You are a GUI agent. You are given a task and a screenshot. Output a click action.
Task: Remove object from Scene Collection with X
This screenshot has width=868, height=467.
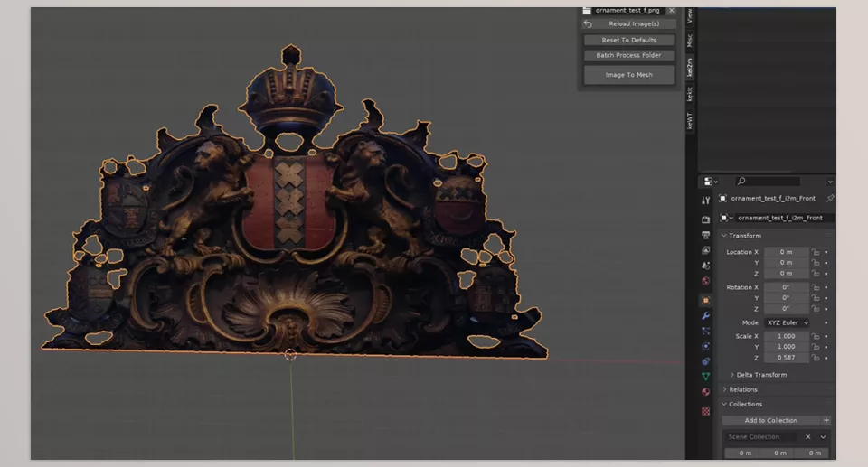tap(808, 436)
